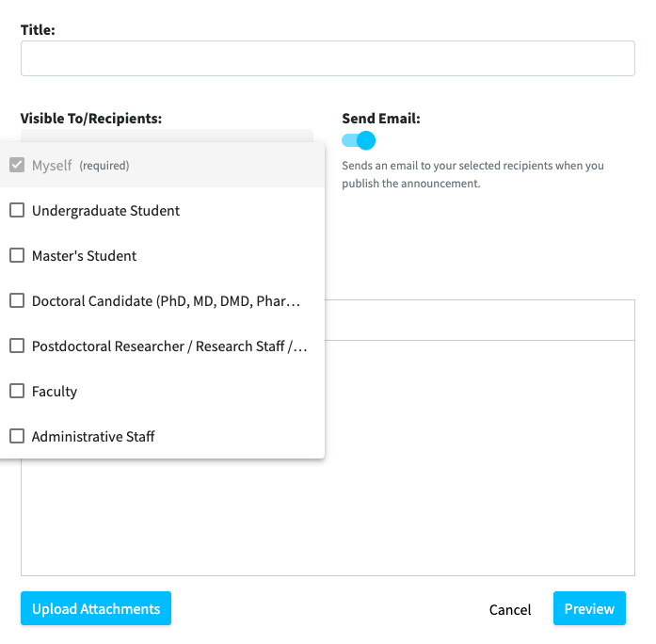This screenshot has width=656, height=644.
Task: Click the "Send Email:" heading label
Action: 381,119
